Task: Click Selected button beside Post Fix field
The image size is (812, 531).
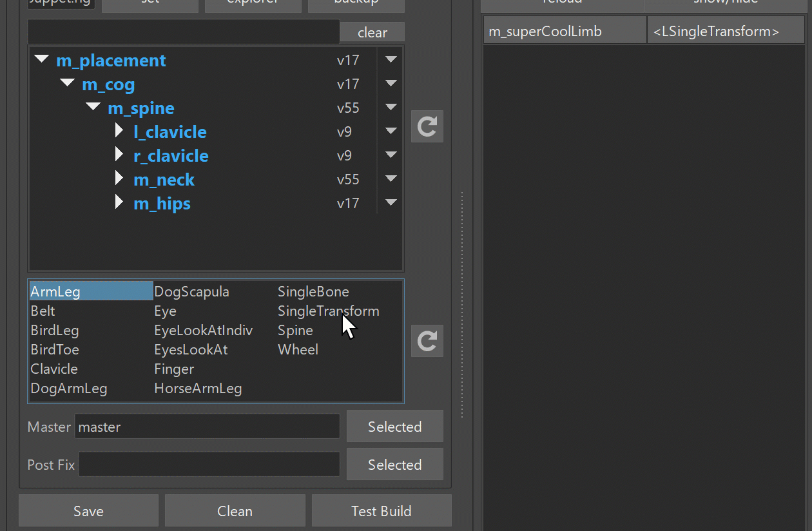Action: coord(395,465)
